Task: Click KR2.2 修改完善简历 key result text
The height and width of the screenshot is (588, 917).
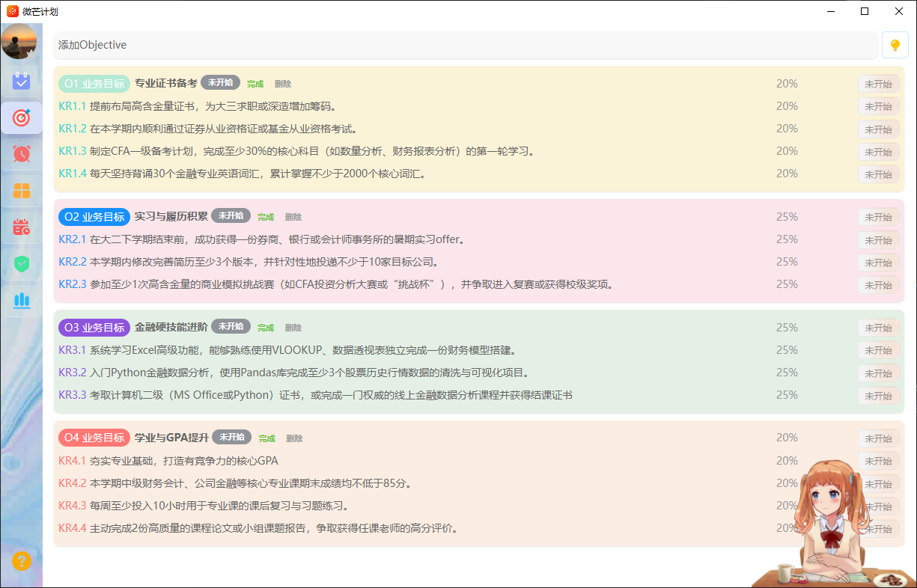Action: (249, 262)
